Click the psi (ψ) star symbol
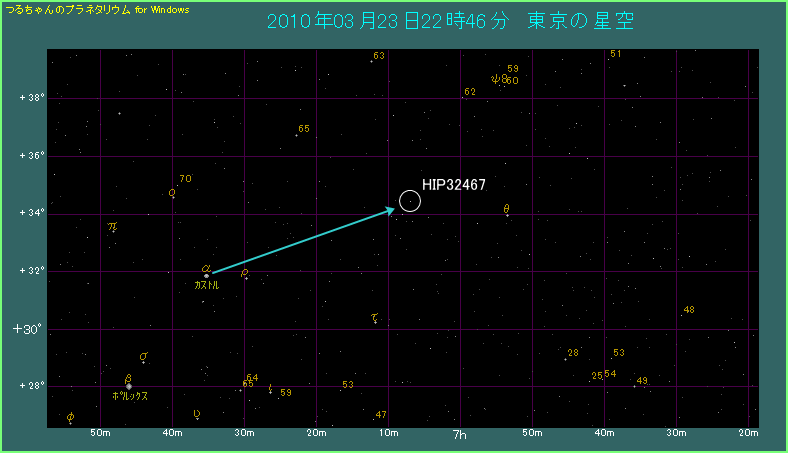The height and width of the screenshot is (453, 788). click(495, 79)
